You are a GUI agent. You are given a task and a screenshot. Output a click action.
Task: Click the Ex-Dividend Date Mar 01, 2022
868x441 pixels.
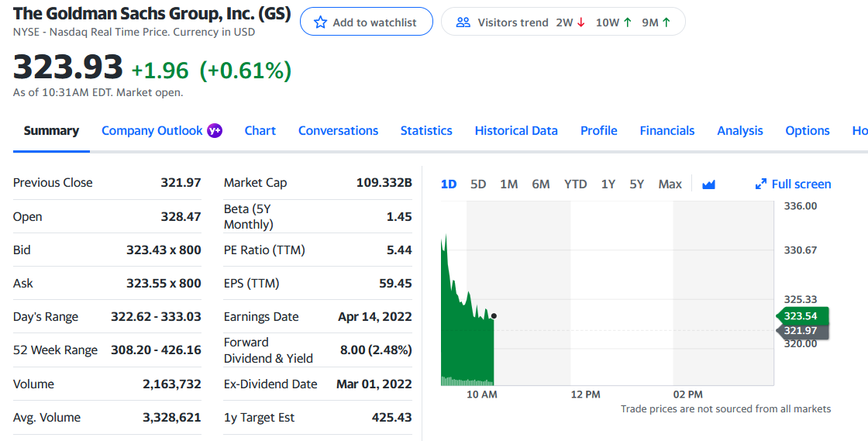tap(374, 384)
